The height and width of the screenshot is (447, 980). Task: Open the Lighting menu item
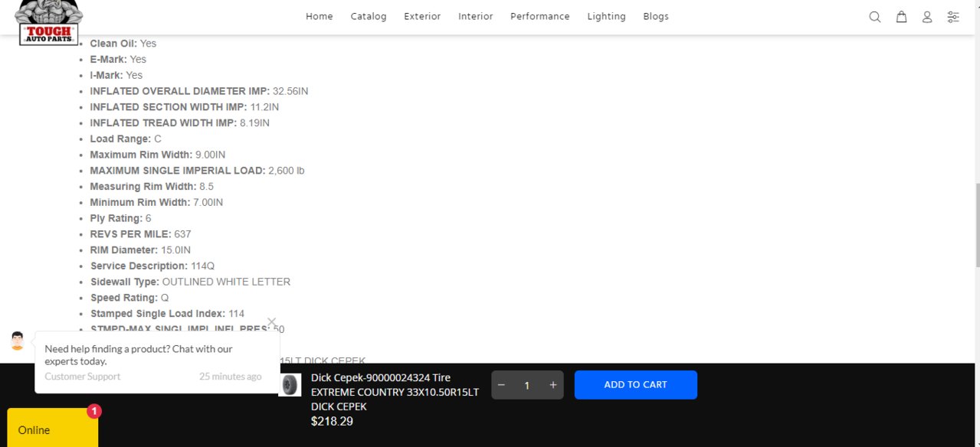[x=607, y=16]
